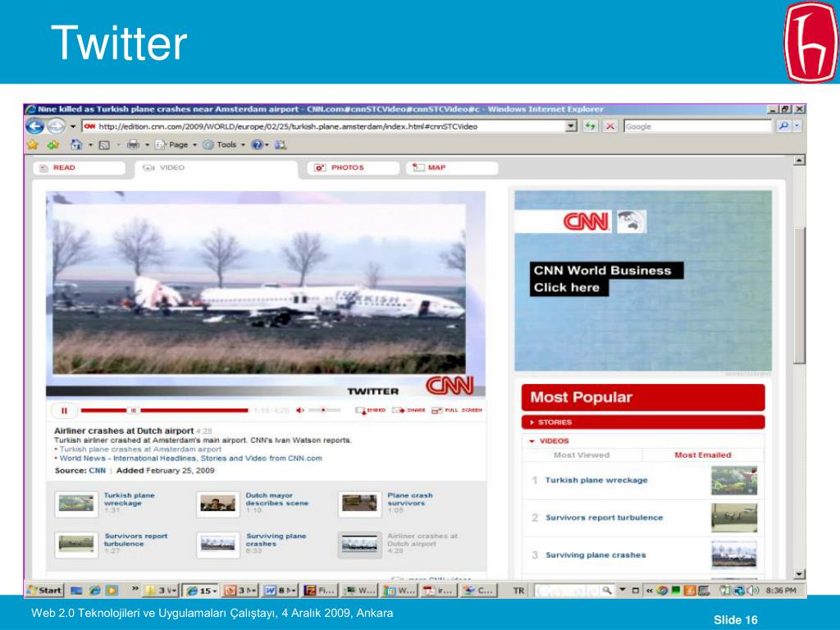Open 'Dutch mayor describes scene' video link
This screenshot has height=630, width=840.
tap(277, 500)
